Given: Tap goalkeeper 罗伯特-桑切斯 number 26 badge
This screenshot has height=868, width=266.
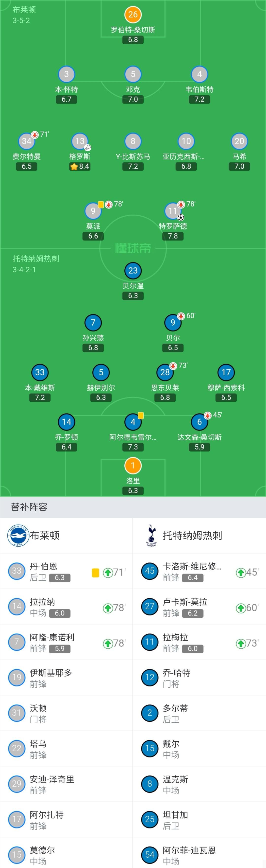Looking at the screenshot, I should 133,15.
